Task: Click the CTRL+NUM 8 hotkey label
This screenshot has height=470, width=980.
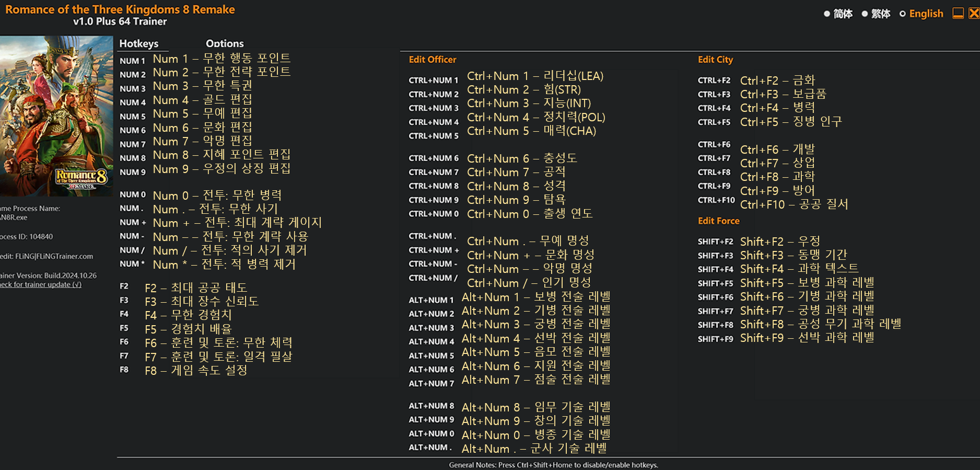Action: point(434,186)
